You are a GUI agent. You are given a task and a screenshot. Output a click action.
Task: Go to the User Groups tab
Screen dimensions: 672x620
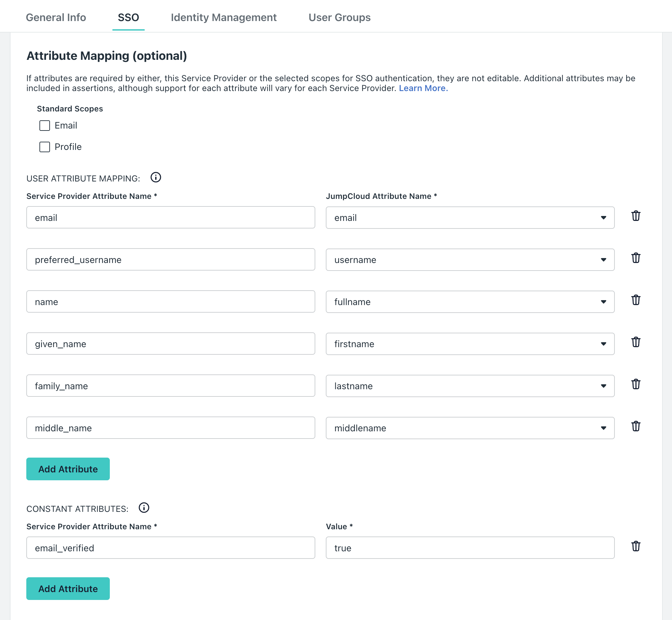[x=339, y=17]
